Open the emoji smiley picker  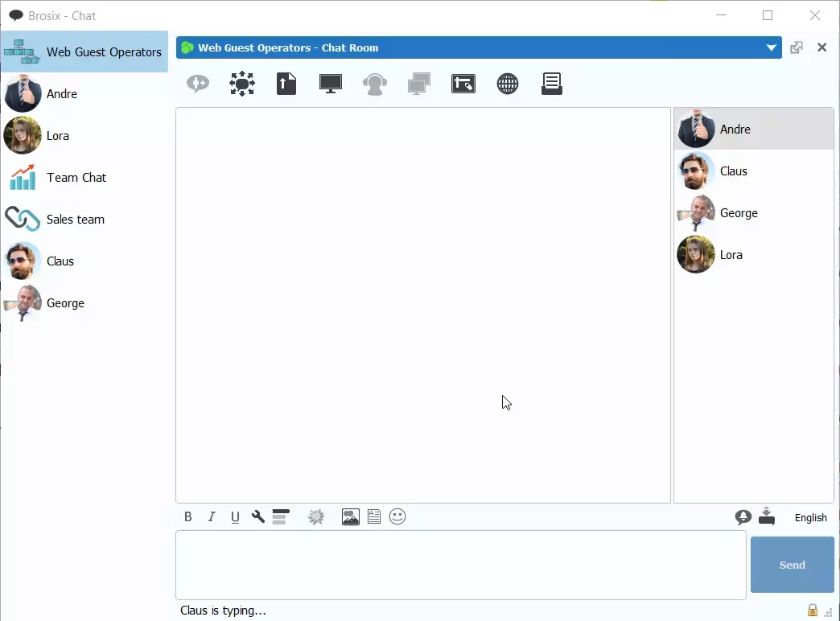[x=397, y=517]
